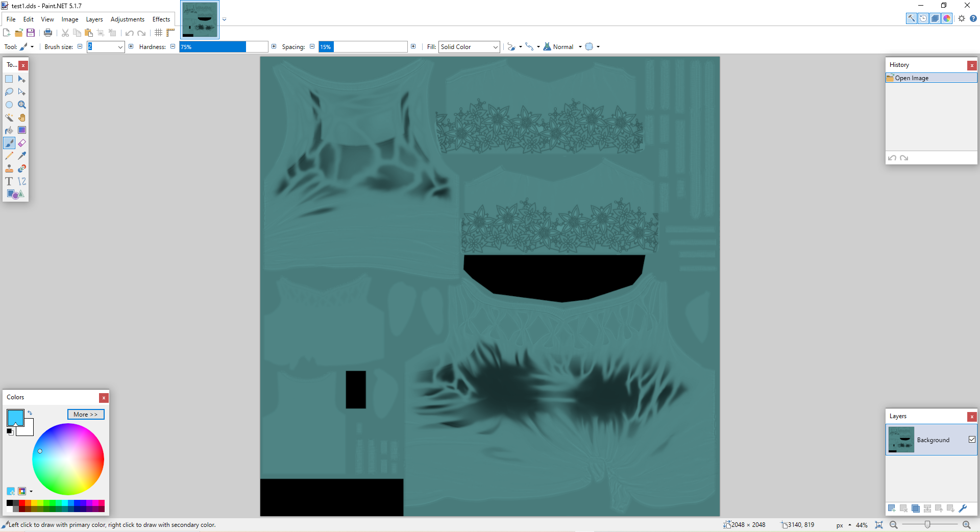The image size is (980, 532).
Task: Activate the Clone Stamp tool
Action: coord(9,168)
